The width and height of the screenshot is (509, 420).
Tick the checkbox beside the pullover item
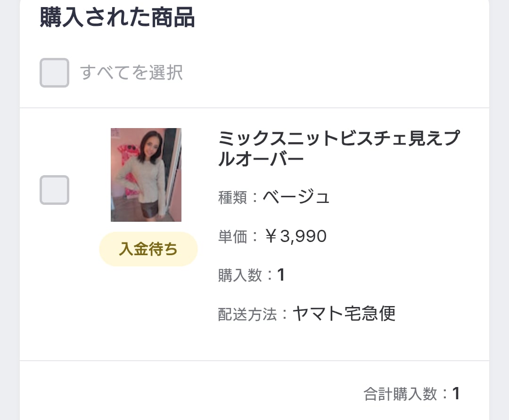[x=54, y=190]
